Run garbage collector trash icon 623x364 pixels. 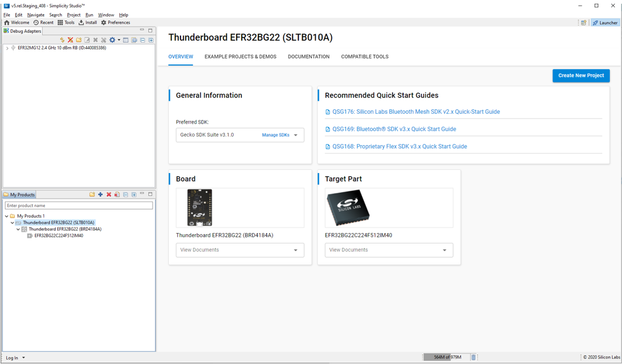[473, 357]
